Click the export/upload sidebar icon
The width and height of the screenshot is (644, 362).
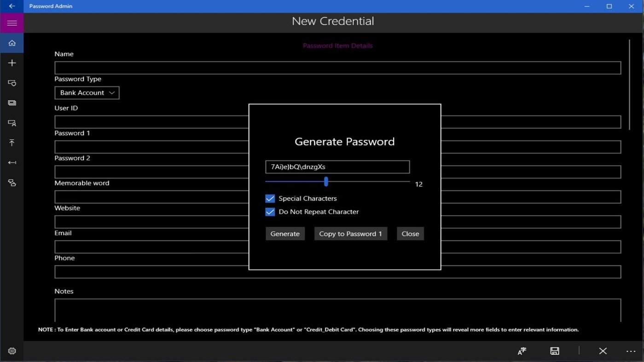[x=12, y=143]
